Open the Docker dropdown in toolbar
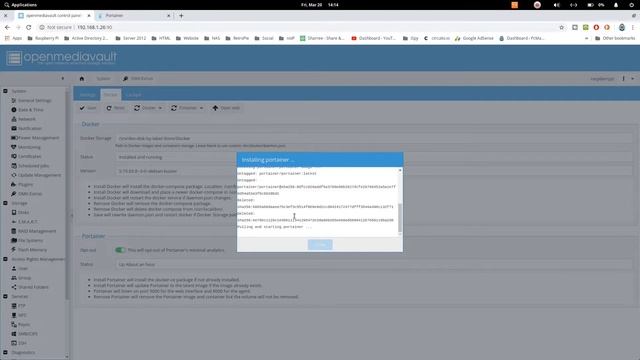 click(148, 108)
